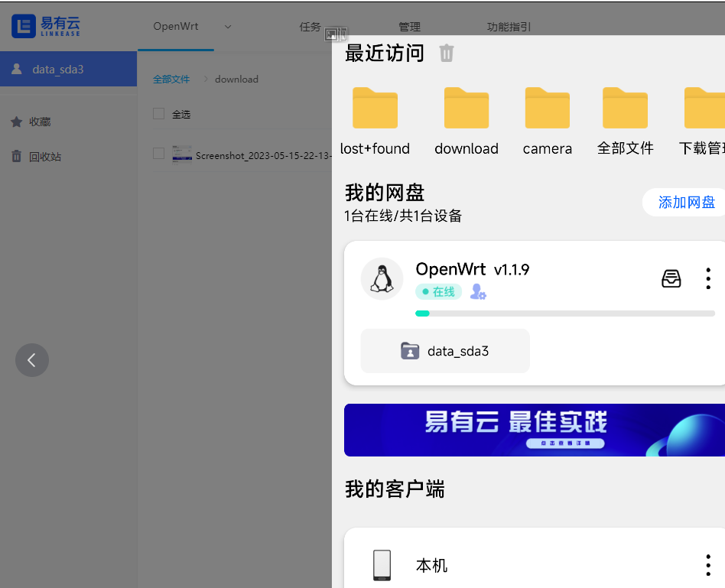The height and width of the screenshot is (588, 725).
Task: Click the inbox tray icon on OpenWrt card
Action: click(x=671, y=278)
